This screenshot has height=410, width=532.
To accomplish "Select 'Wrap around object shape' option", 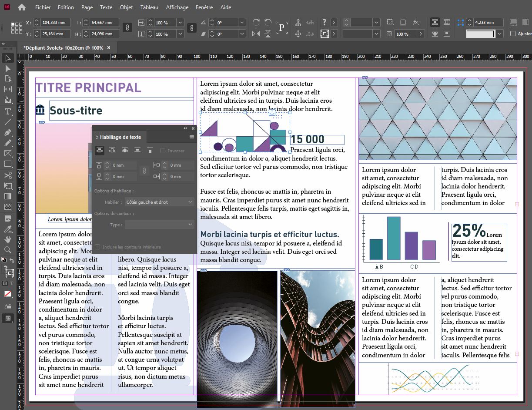I will click(x=125, y=151).
